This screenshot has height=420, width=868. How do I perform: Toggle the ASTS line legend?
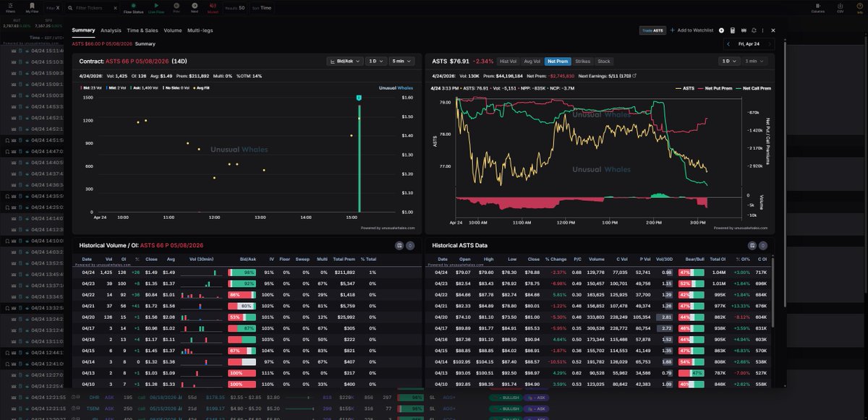point(686,88)
